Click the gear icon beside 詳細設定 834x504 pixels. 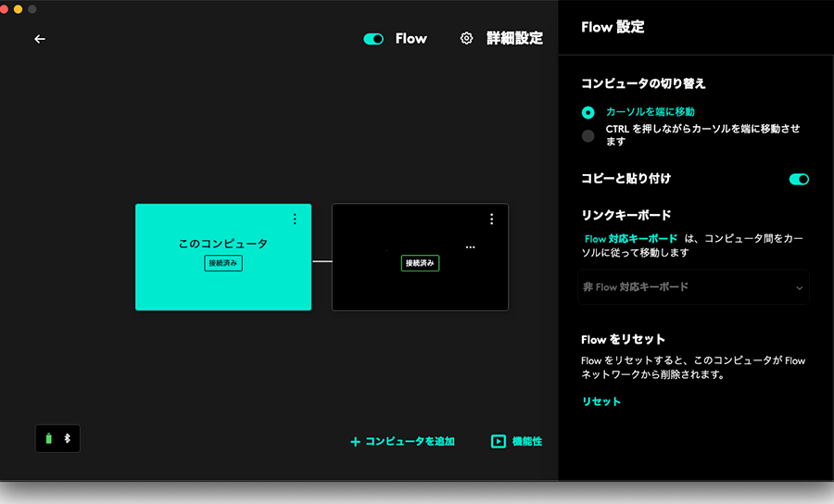coord(467,39)
